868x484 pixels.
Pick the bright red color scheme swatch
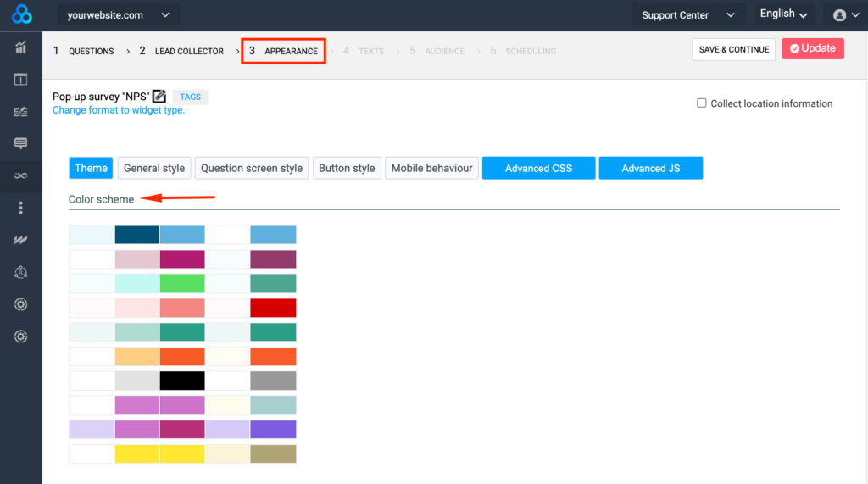(273, 308)
